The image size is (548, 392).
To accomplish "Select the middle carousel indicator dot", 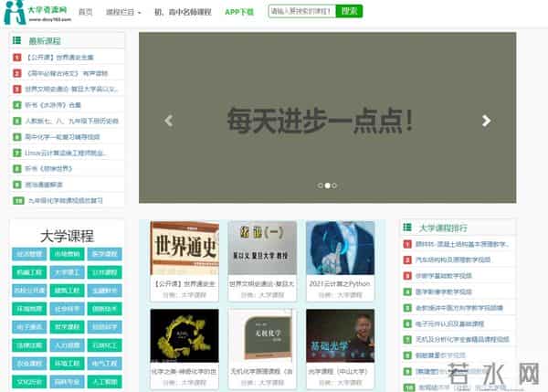I will point(328,185).
